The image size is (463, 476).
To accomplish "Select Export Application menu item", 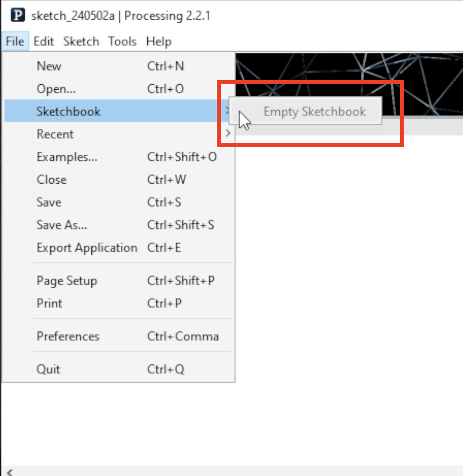I will 119,248.
